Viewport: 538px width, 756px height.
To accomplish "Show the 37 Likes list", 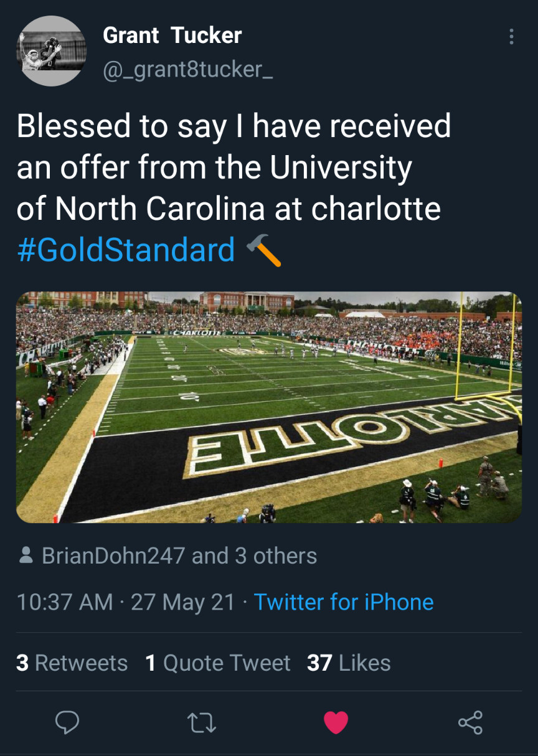I will [x=349, y=663].
